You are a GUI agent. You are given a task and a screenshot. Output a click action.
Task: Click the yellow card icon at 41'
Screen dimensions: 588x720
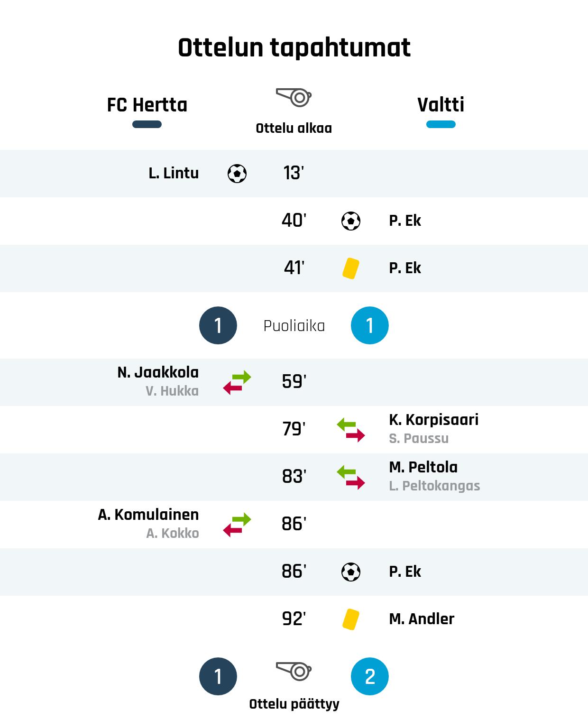pyautogui.click(x=350, y=268)
